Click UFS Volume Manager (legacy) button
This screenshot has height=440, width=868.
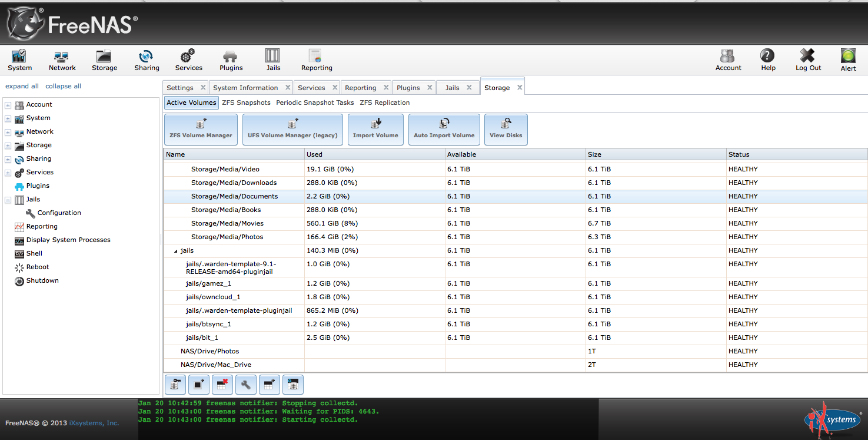point(292,130)
